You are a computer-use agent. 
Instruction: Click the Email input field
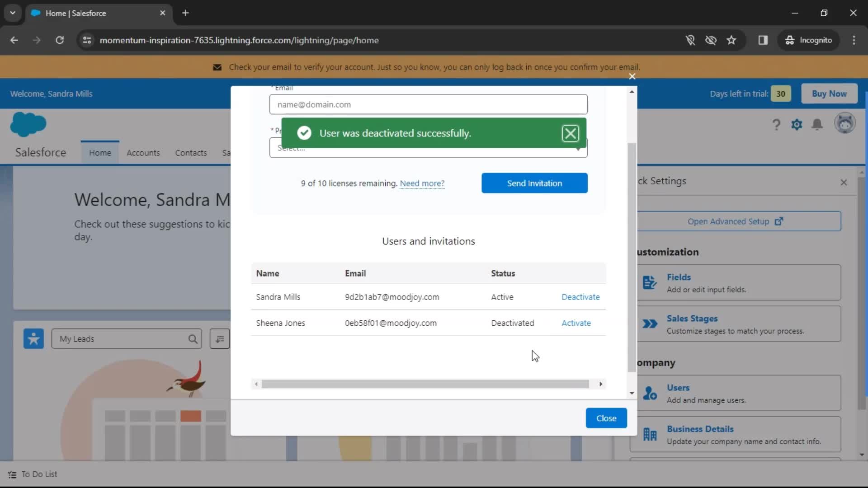click(428, 104)
